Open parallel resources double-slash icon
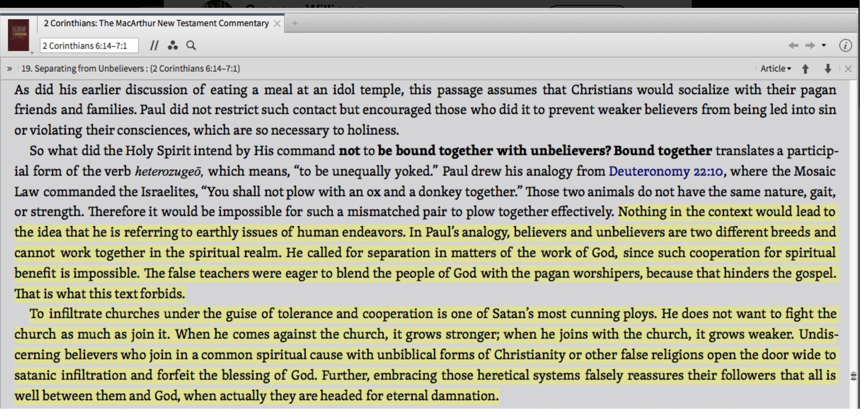 [x=154, y=45]
